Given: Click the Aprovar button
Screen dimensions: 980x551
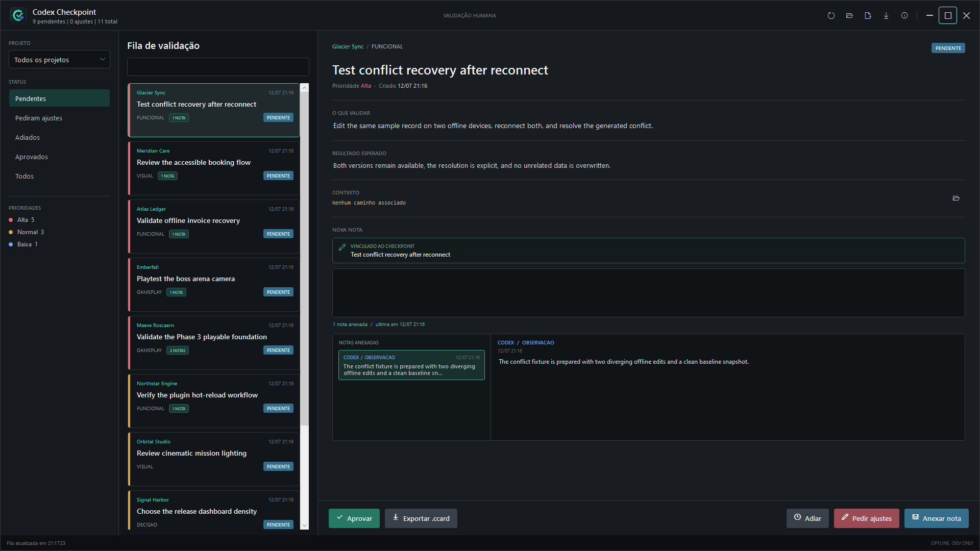Looking at the screenshot, I should (x=354, y=518).
